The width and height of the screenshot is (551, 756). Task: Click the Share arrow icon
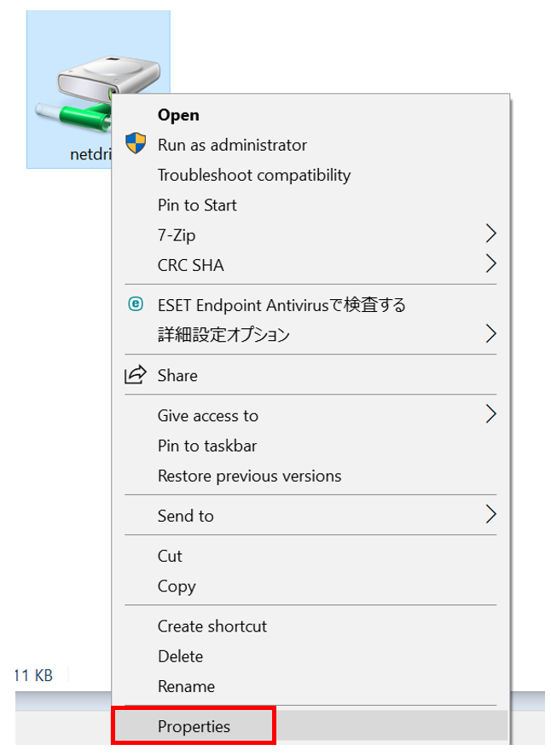click(135, 376)
